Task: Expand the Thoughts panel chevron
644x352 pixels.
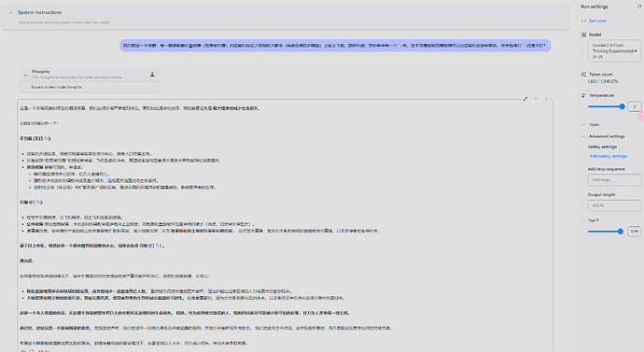Action: click(x=25, y=76)
